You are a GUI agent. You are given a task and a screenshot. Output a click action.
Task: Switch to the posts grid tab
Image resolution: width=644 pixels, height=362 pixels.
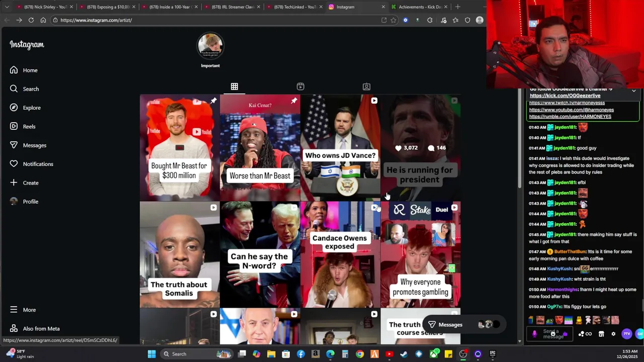point(234,86)
